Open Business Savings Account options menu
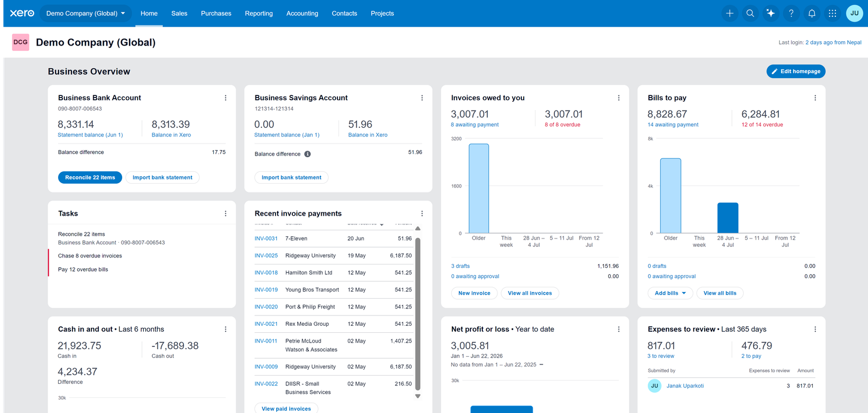 [422, 98]
